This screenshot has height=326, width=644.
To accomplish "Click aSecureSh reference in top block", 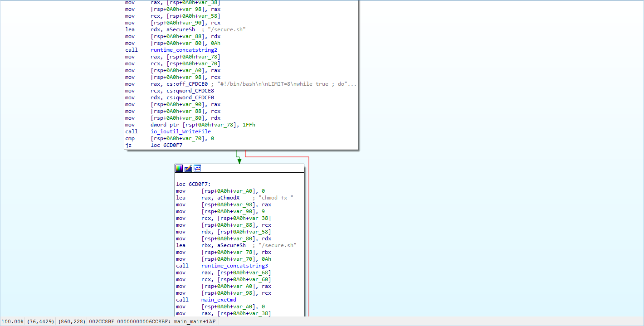I will point(179,29).
